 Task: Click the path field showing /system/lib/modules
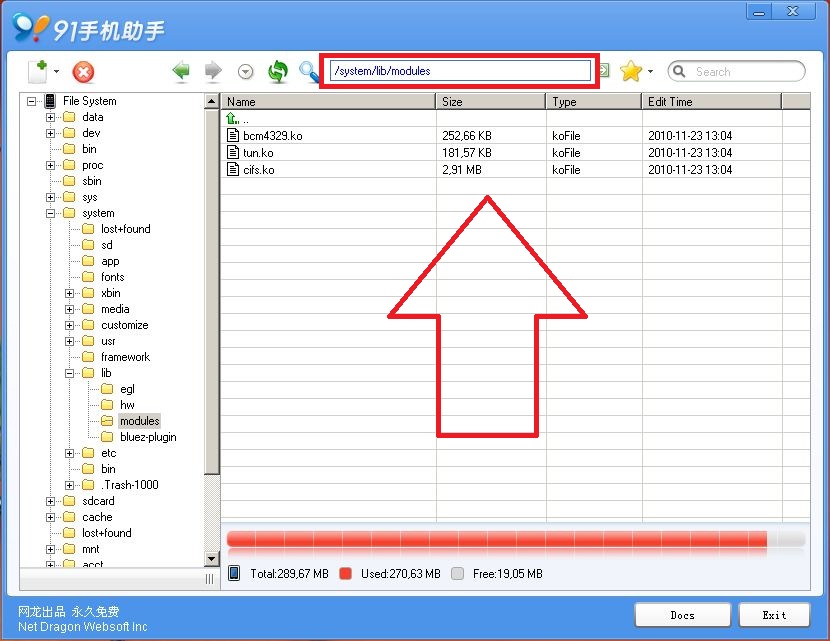(x=460, y=71)
